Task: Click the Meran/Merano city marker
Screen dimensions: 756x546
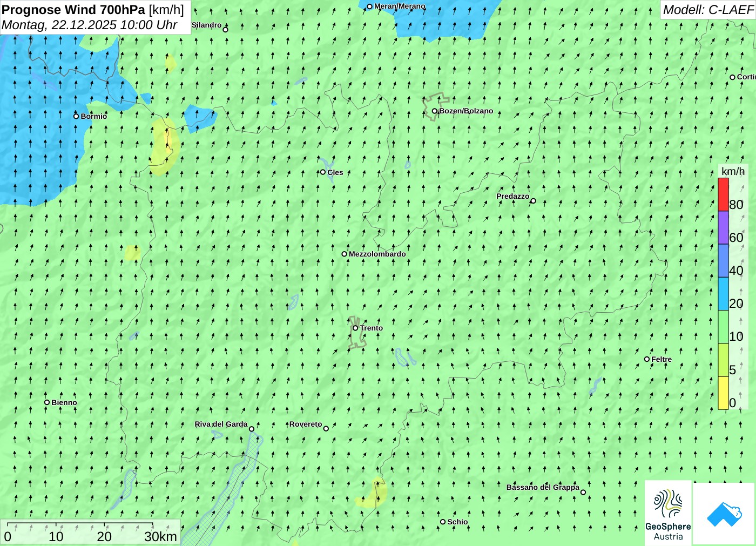Action: tap(370, 7)
